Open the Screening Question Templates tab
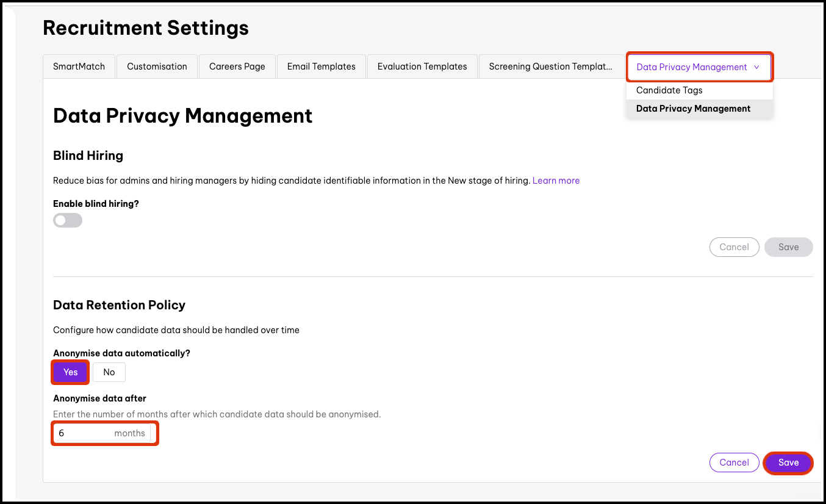826x504 pixels. pos(551,66)
